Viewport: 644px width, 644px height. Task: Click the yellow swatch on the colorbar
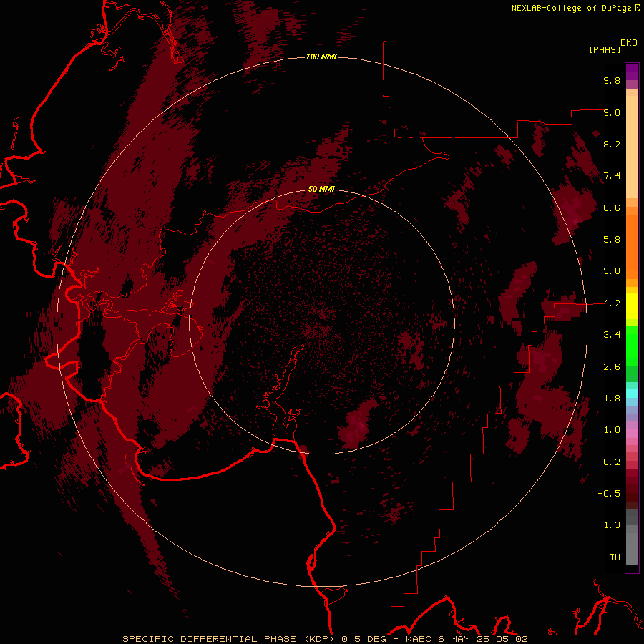(x=632, y=306)
